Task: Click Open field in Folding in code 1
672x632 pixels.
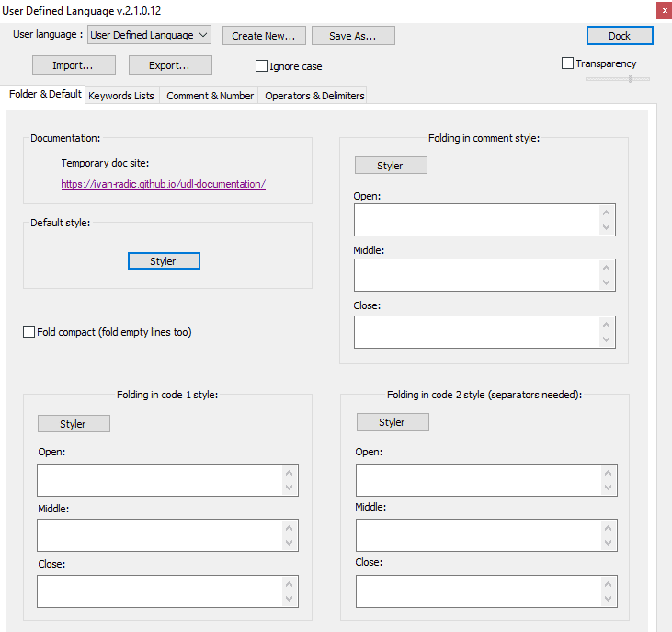Action: pyautogui.click(x=167, y=480)
